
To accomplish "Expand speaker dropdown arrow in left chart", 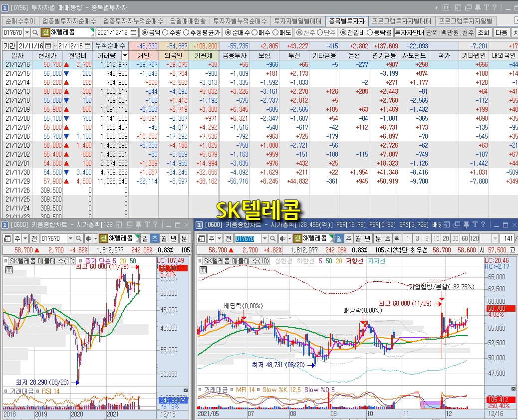I will click(x=95, y=238).
